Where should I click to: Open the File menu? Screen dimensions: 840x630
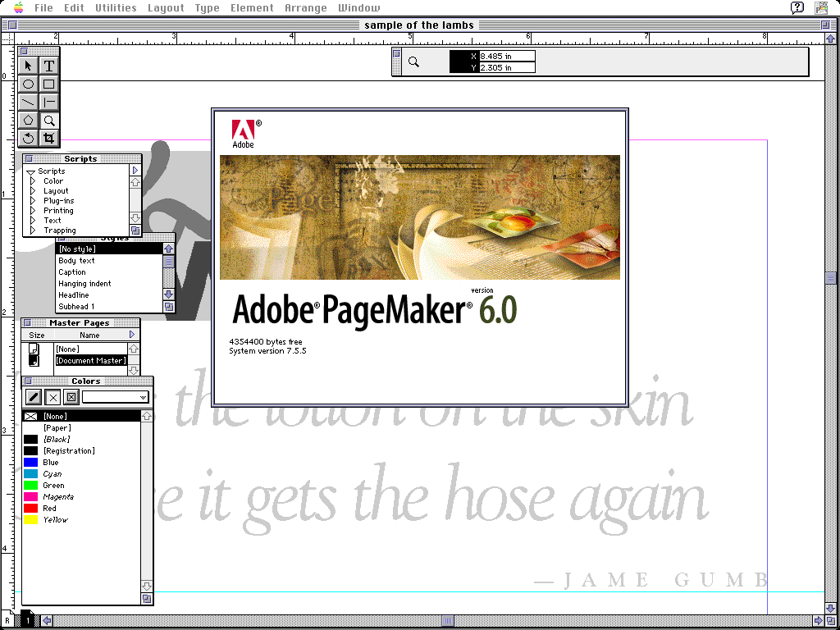click(44, 7)
